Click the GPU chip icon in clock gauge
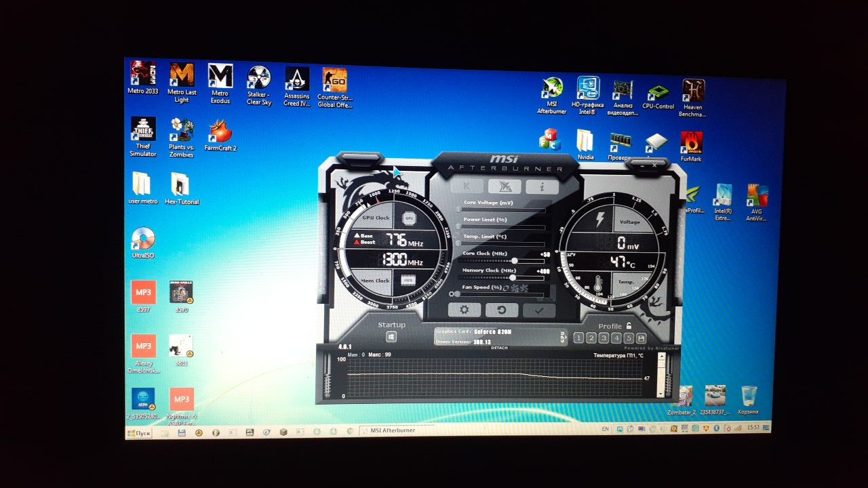 tap(408, 218)
